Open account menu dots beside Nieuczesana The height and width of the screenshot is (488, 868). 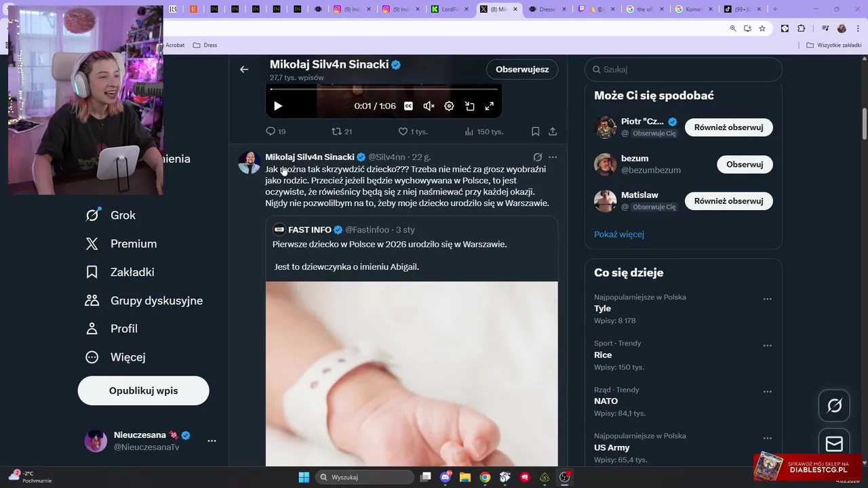[212, 441]
